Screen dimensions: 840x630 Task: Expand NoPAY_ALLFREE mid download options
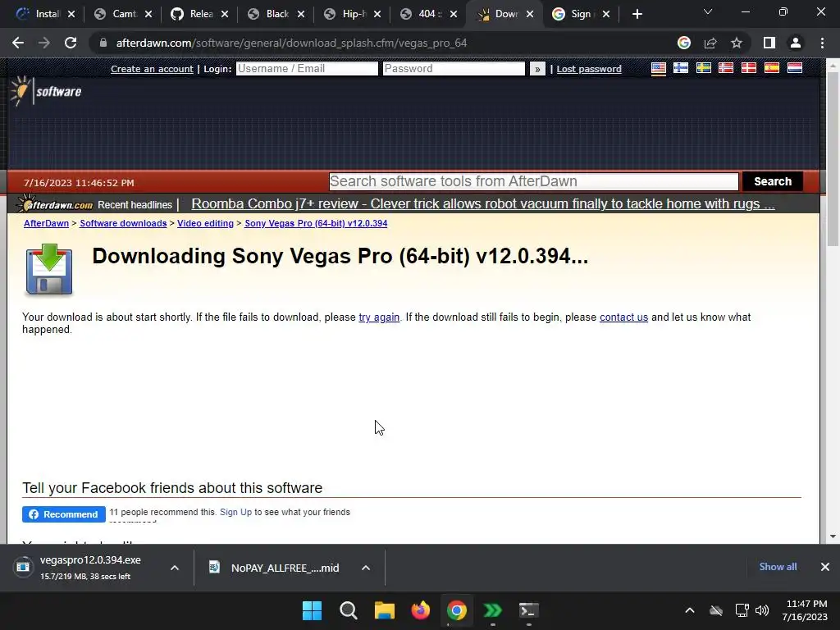pyautogui.click(x=366, y=568)
